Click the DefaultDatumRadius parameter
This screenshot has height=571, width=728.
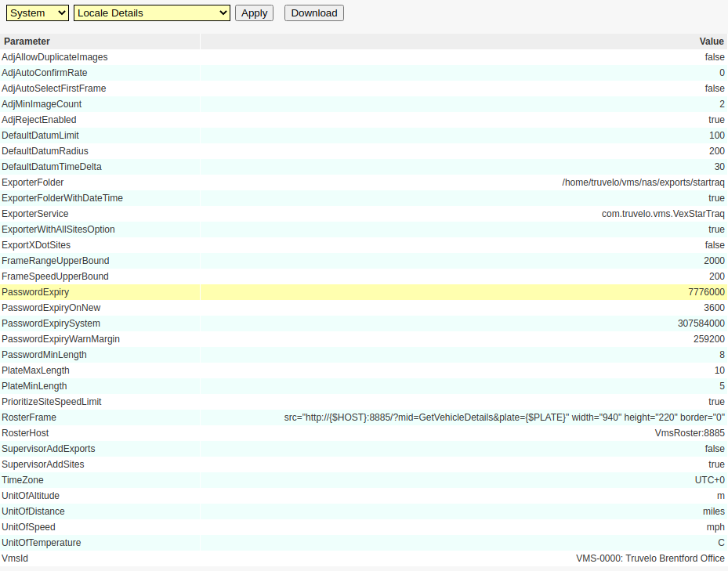click(45, 151)
